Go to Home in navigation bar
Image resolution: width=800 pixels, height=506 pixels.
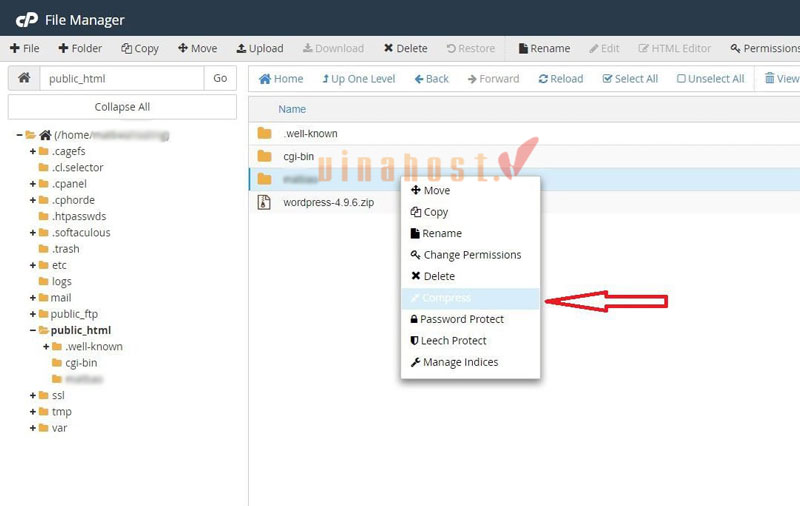(281, 79)
